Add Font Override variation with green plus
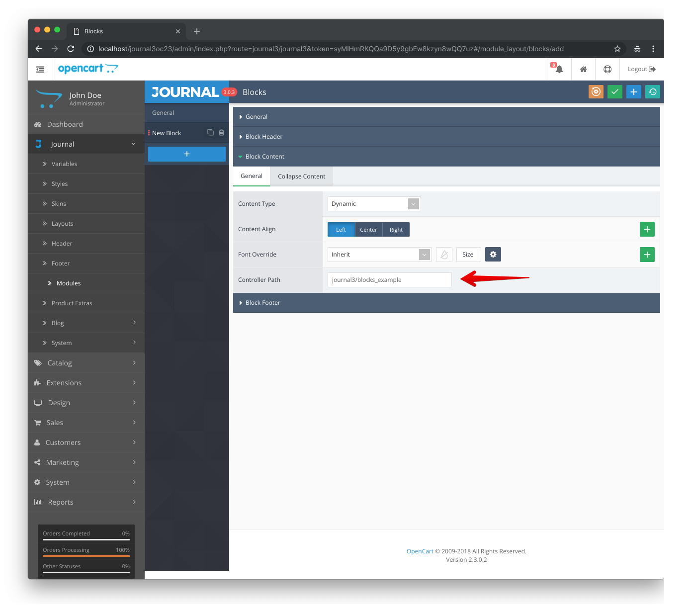Screen dimensions: 692x616 (647, 255)
